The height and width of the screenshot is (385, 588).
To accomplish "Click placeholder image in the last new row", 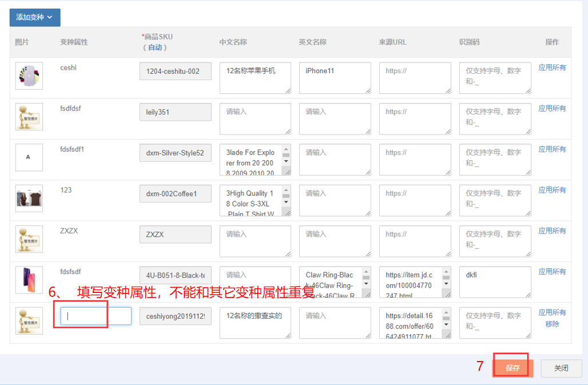I will pos(29,321).
